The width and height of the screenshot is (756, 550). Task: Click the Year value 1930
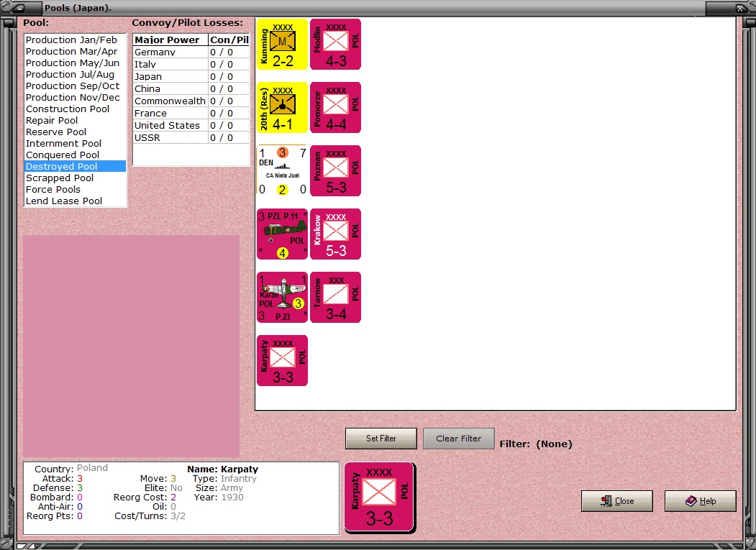click(232, 498)
